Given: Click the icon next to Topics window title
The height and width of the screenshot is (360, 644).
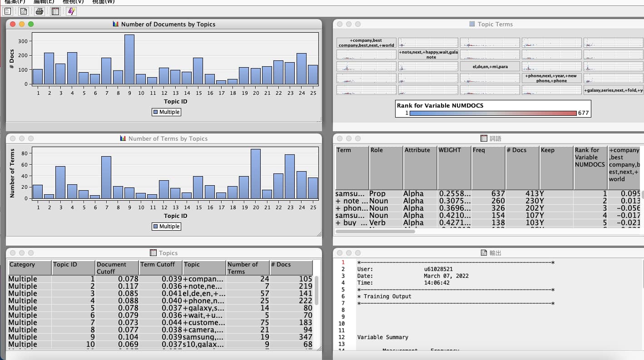Looking at the screenshot, I should pyautogui.click(x=153, y=253).
